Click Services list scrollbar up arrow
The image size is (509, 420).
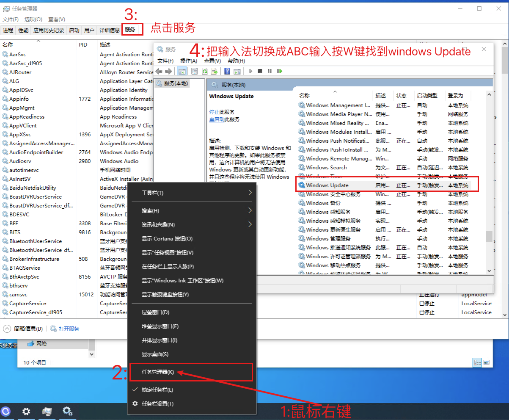489,95
